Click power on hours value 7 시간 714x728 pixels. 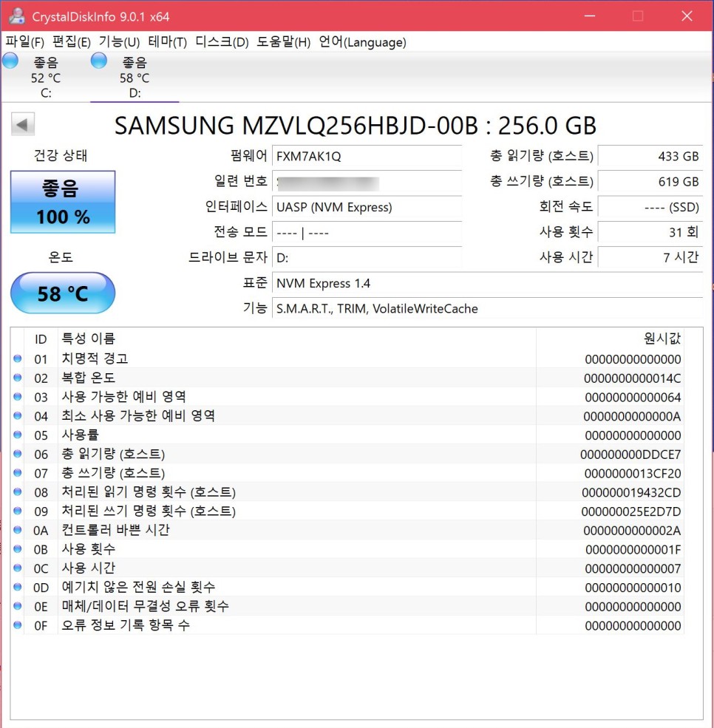click(650, 257)
